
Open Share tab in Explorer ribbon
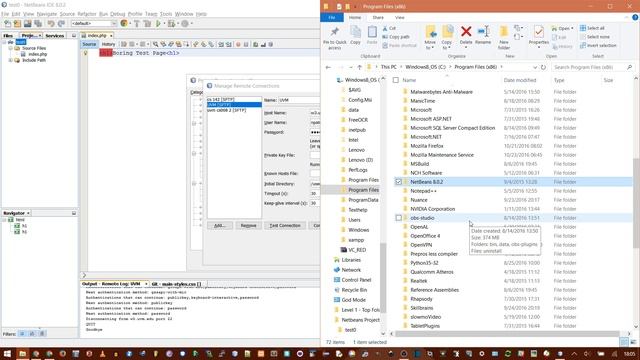tap(378, 18)
